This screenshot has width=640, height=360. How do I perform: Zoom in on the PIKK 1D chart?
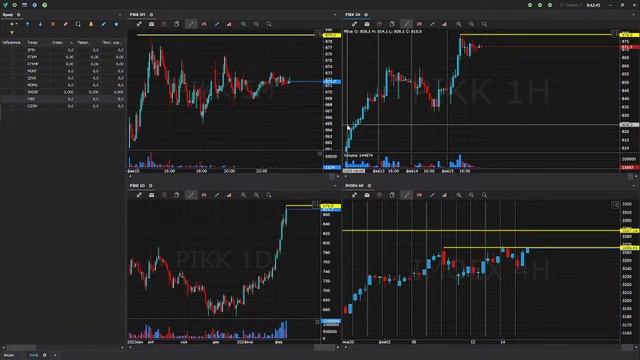pyautogui.click(x=243, y=195)
